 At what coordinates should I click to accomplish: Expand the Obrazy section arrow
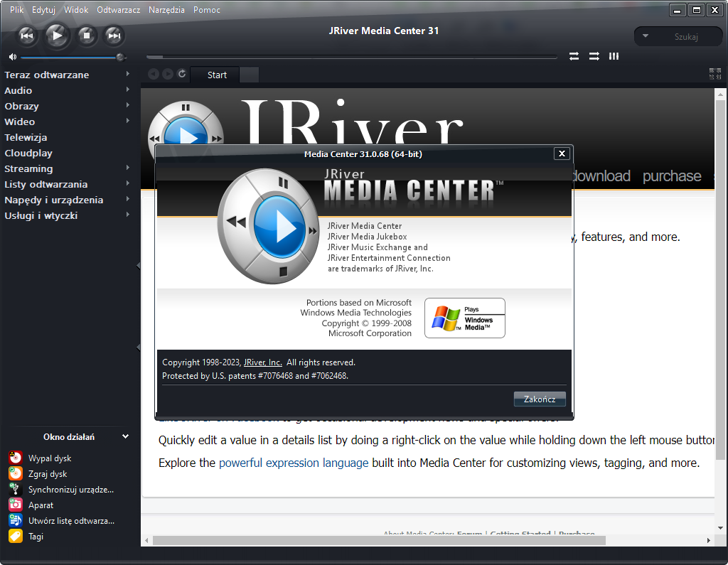tap(128, 105)
